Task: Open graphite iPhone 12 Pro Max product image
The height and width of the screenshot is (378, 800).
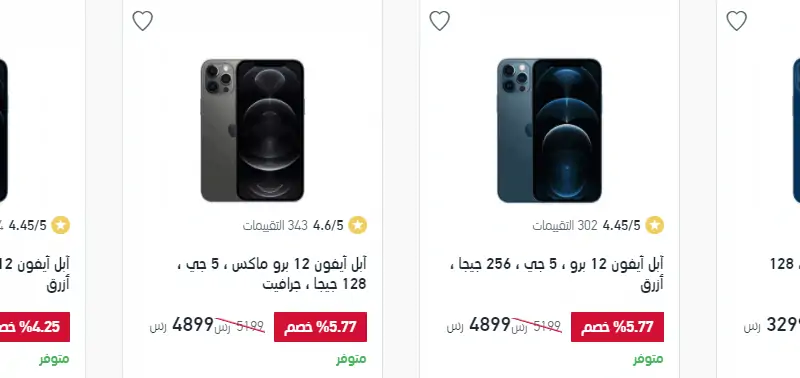Action: (x=253, y=131)
